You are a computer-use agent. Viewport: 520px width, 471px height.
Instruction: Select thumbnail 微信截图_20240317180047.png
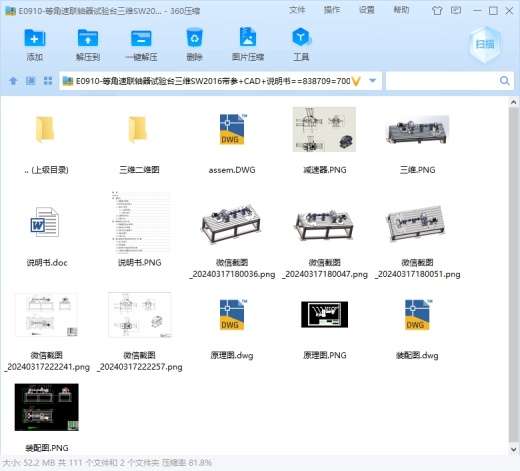click(x=324, y=224)
